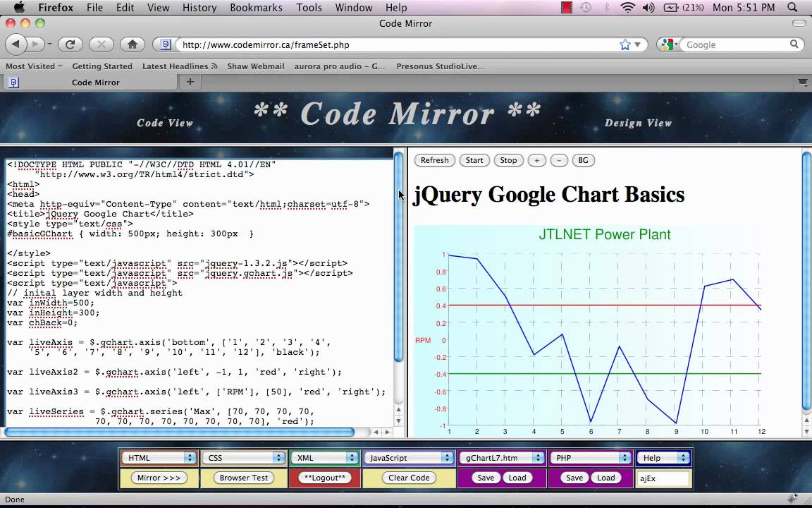Open the Tools menu

pyautogui.click(x=309, y=7)
